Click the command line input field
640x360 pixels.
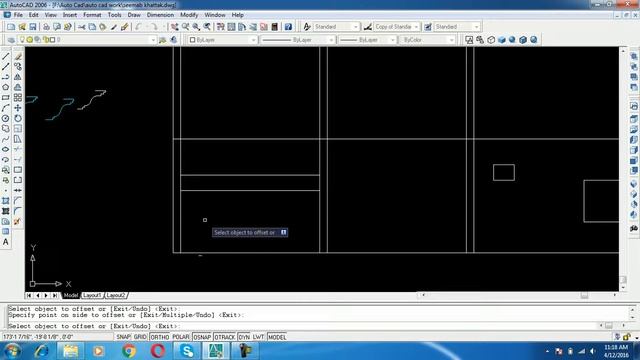pos(302,326)
